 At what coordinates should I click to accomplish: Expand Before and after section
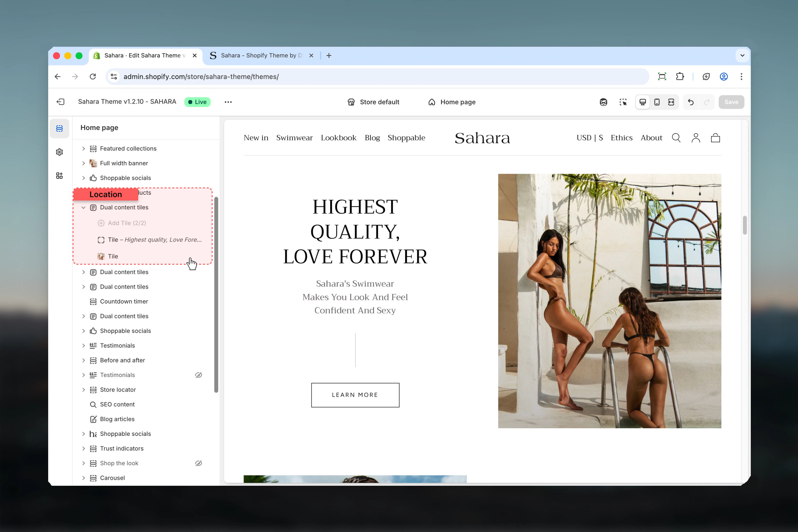[x=83, y=360]
